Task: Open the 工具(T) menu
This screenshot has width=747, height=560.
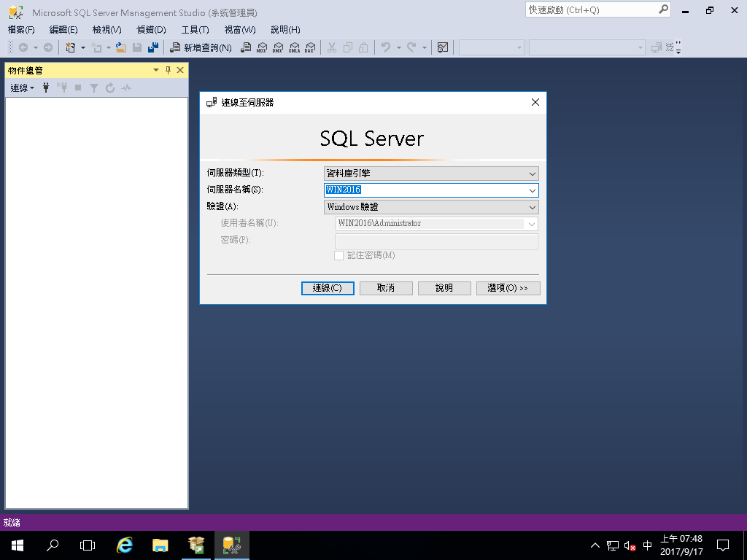Action: coord(195,29)
